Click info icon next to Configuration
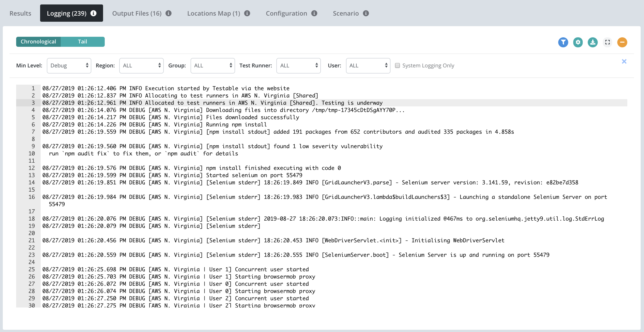This screenshot has width=644, height=332. [314, 13]
